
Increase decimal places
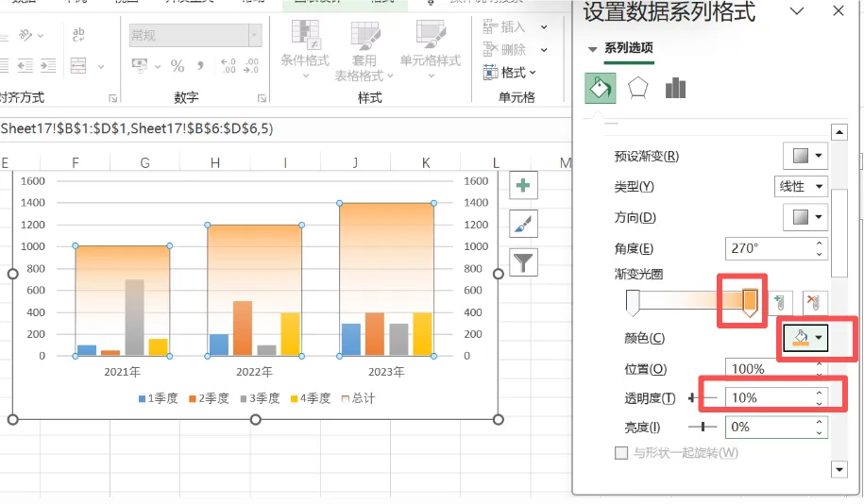point(229,66)
